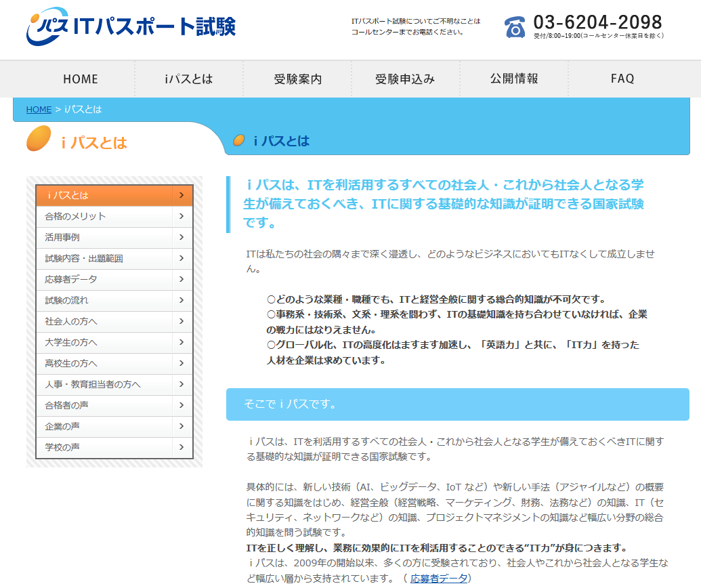Click the arrow icon on 試験の流れ row
Image resolution: width=701 pixels, height=588 pixels.
(182, 300)
